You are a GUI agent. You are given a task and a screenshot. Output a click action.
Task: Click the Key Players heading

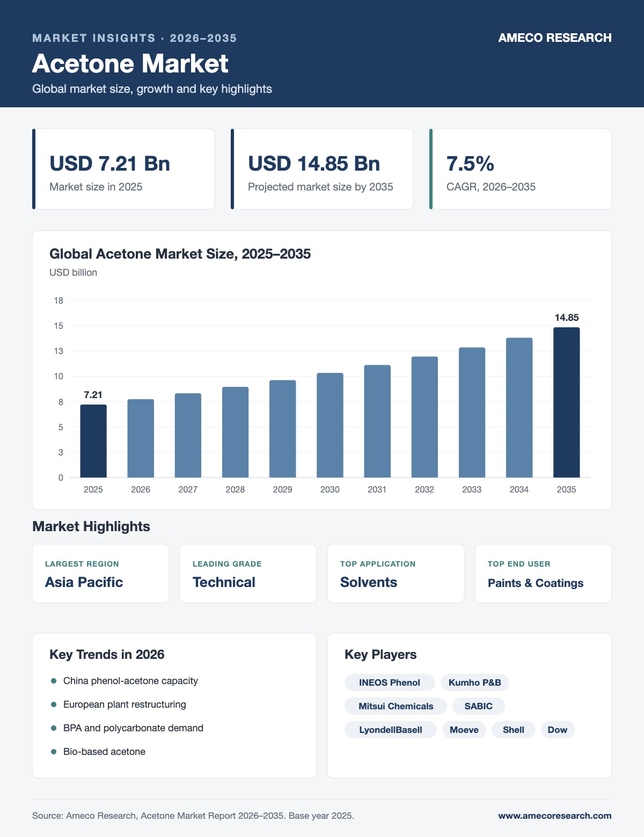click(380, 655)
